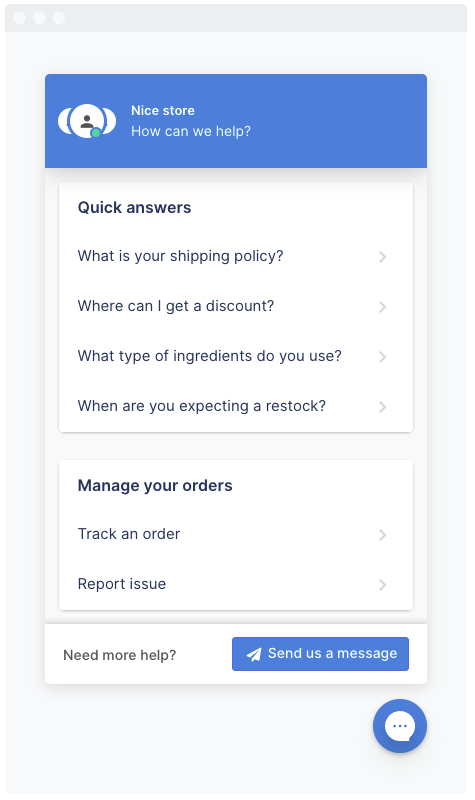
Task: Click the second gray window dot
Action: click(x=39, y=18)
